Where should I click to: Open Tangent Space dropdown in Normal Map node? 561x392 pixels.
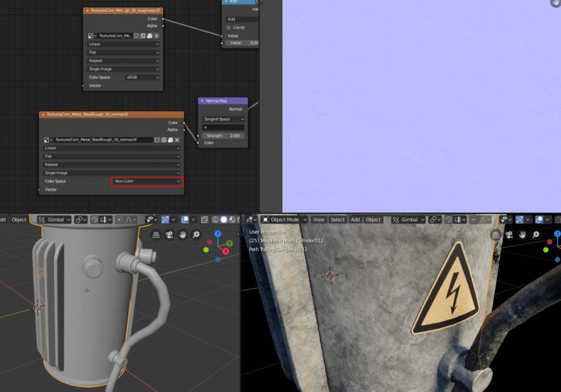pyautogui.click(x=223, y=119)
